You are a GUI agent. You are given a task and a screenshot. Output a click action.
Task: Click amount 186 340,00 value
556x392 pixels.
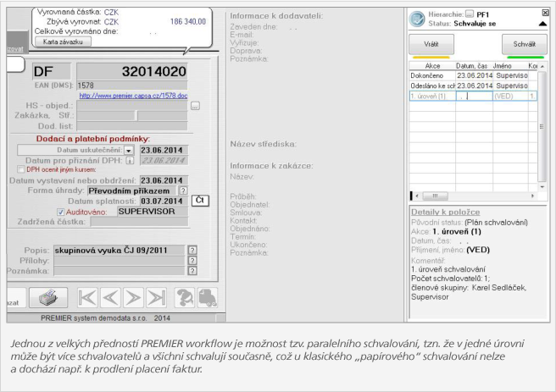(x=188, y=22)
